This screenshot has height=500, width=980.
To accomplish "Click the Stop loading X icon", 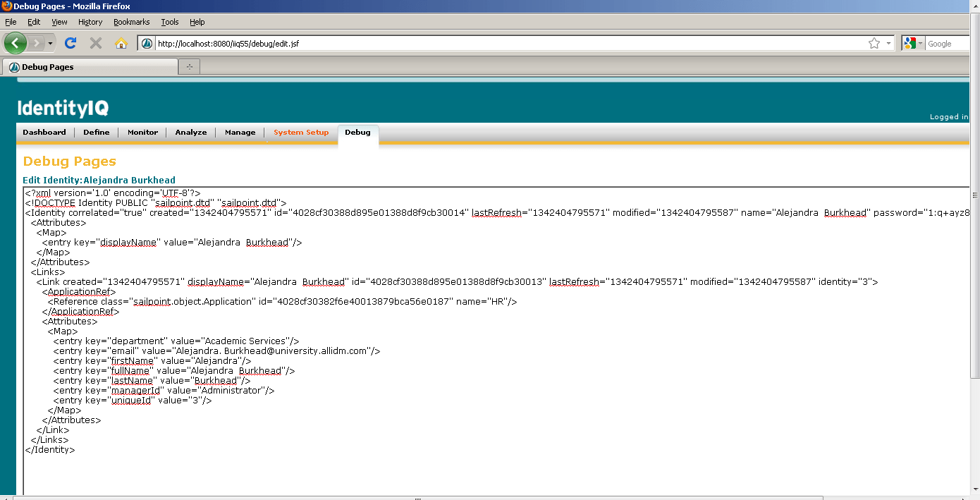I will (x=96, y=43).
